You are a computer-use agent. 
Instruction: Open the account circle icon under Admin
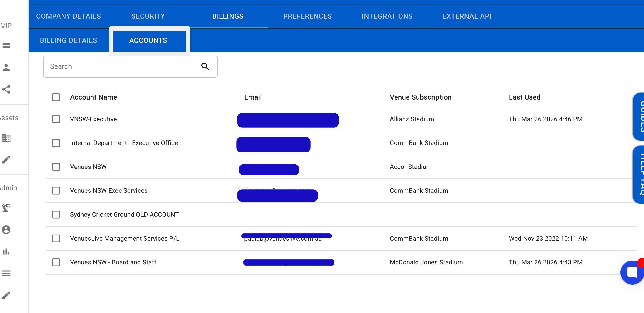[x=6, y=230]
